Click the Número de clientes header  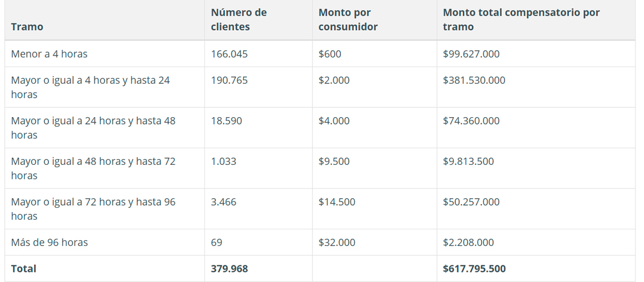pos(239,19)
